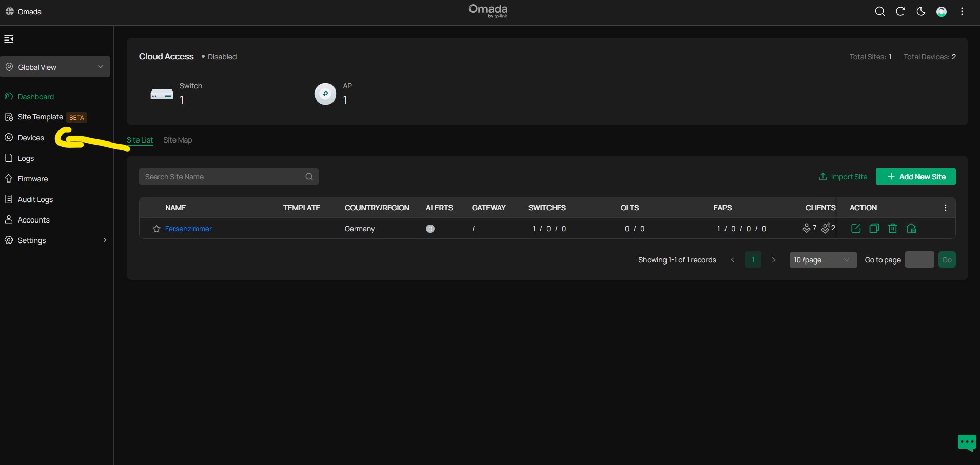Collapse the sidebar with the menu icon

click(x=9, y=39)
